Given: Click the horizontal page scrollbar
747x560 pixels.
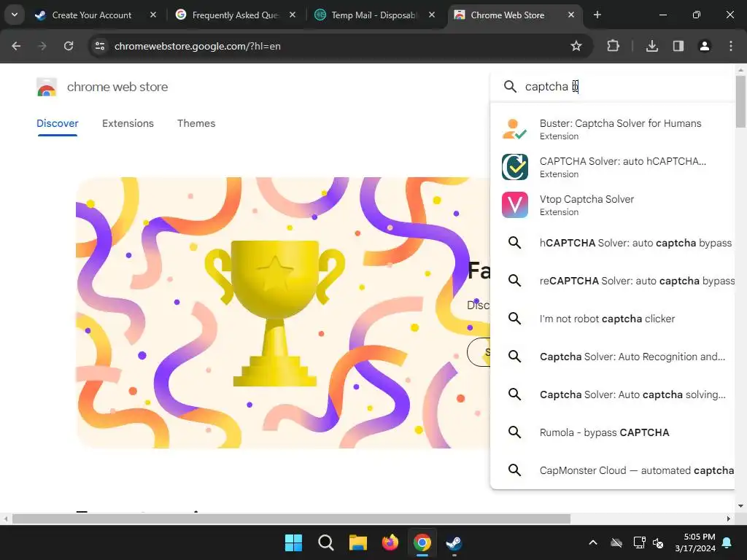Looking at the screenshot, I should pyautogui.click(x=291, y=518).
